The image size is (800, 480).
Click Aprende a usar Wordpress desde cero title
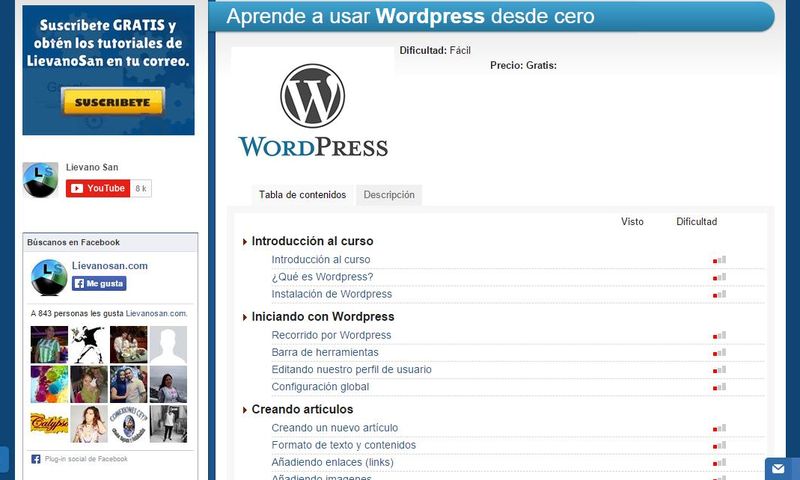(411, 16)
